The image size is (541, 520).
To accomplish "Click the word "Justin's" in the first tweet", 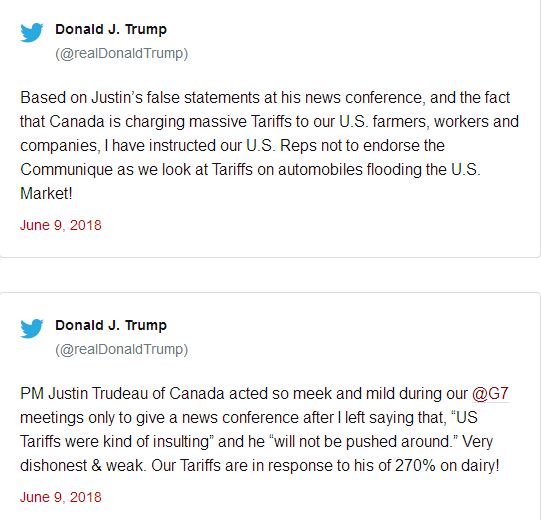I will tap(117, 98).
